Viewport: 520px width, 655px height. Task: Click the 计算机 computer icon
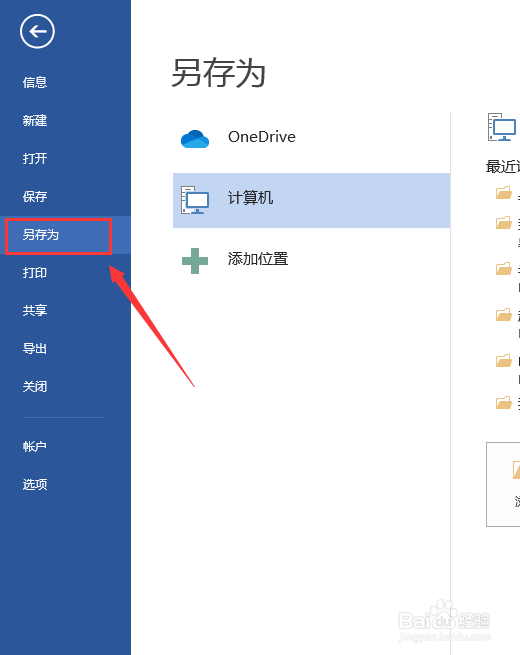coord(195,200)
